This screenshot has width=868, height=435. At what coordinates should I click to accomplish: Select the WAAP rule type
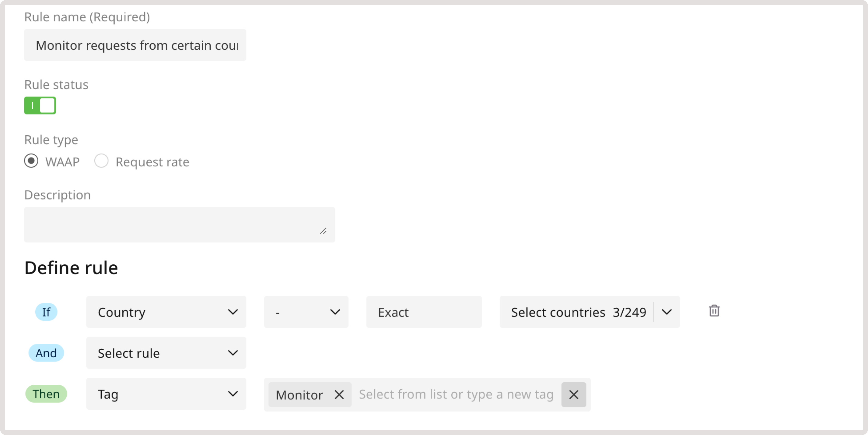tap(31, 161)
